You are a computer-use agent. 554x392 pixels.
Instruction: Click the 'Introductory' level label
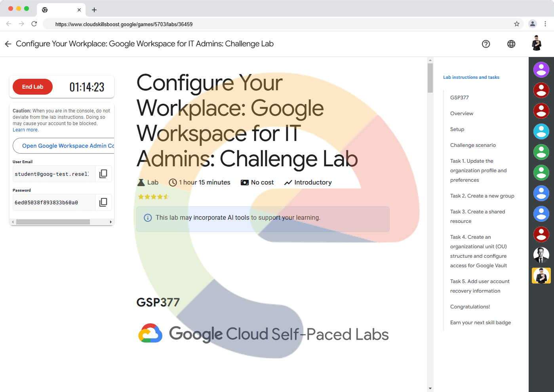[x=313, y=183]
